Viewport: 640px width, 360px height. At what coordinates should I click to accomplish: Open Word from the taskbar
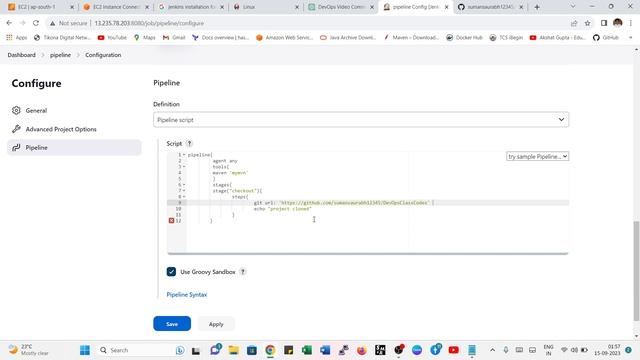pyautogui.click(x=325, y=350)
